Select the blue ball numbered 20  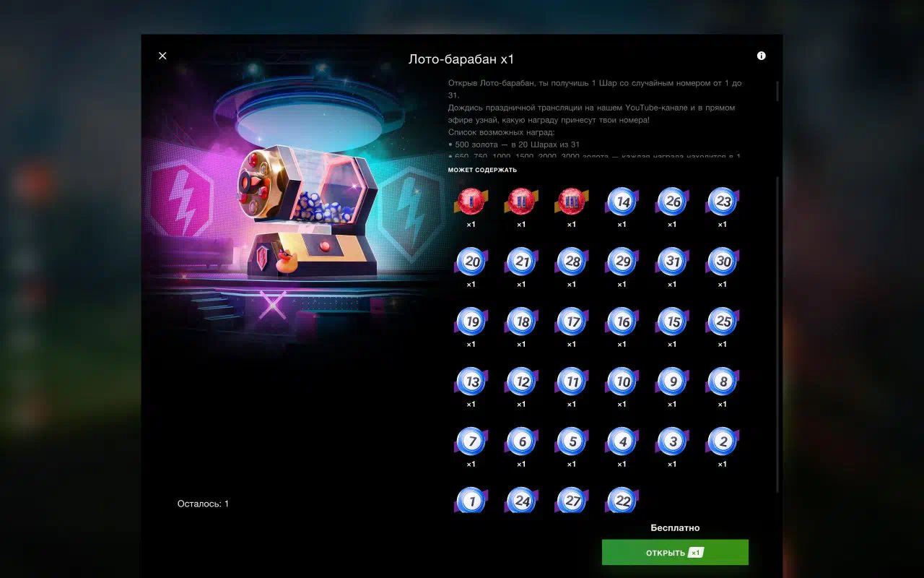(x=471, y=262)
